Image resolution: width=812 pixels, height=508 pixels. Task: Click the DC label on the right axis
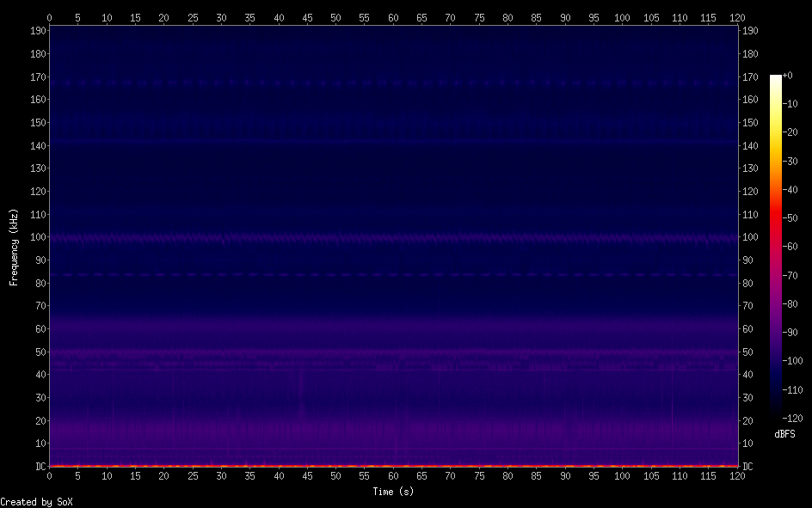coord(748,467)
